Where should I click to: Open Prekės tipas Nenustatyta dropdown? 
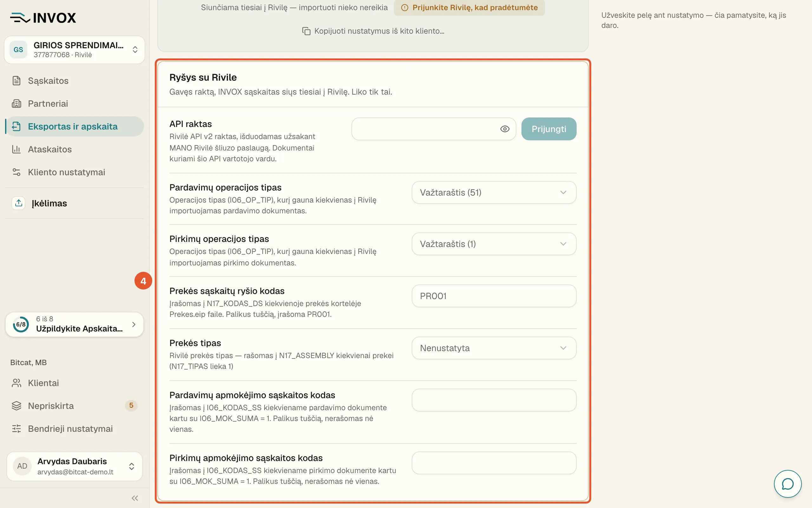[x=494, y=348]
